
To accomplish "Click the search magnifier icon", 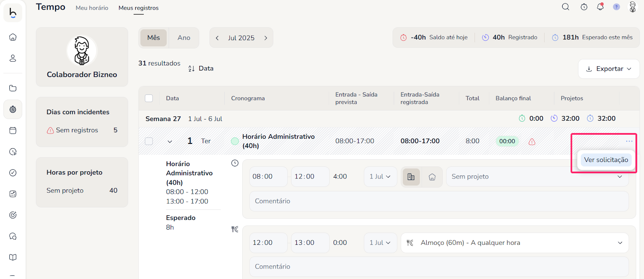I will 566,7.
